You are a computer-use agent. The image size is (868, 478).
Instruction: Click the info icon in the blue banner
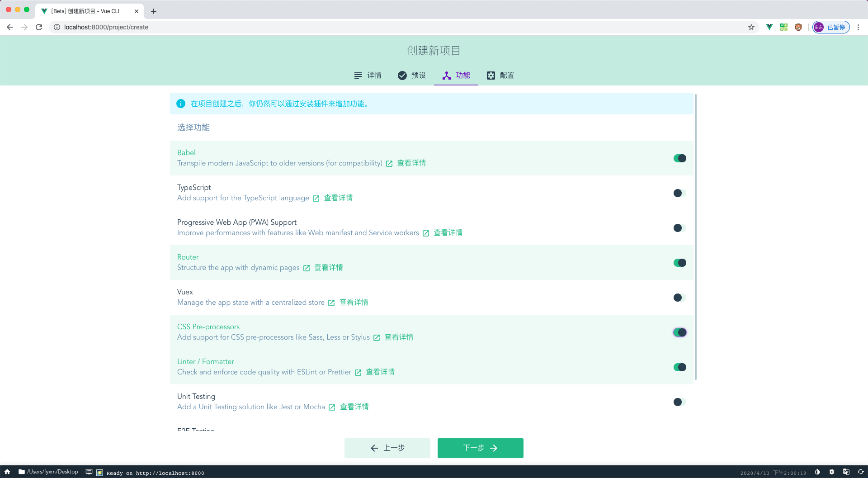pyautogui.click(x=181, y=104)
